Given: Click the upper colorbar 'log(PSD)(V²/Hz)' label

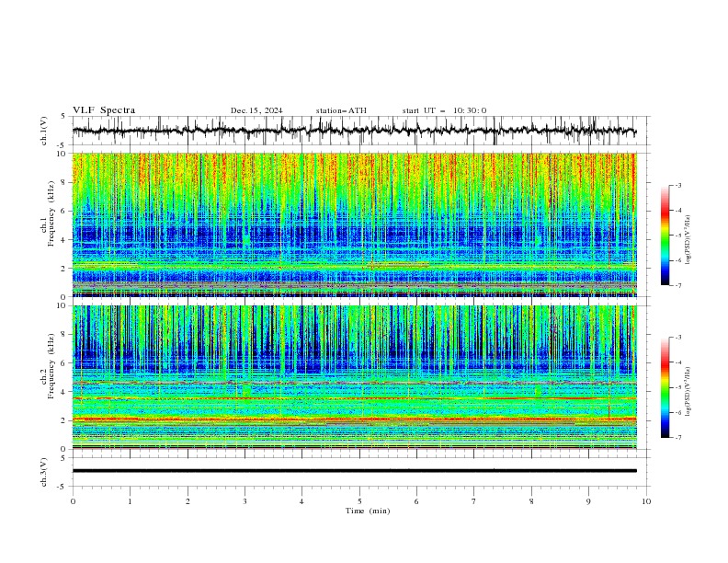Looking at the screenshot, I should point(688,240).
